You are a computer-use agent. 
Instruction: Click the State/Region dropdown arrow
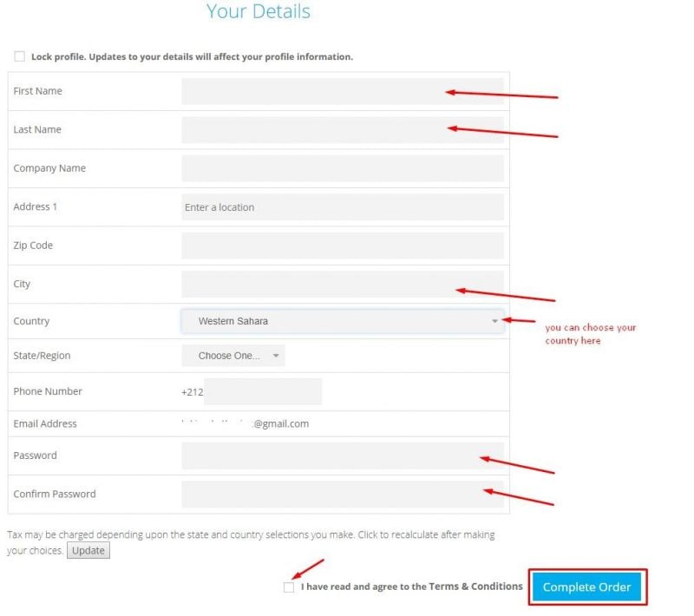(x=275, y=355)
